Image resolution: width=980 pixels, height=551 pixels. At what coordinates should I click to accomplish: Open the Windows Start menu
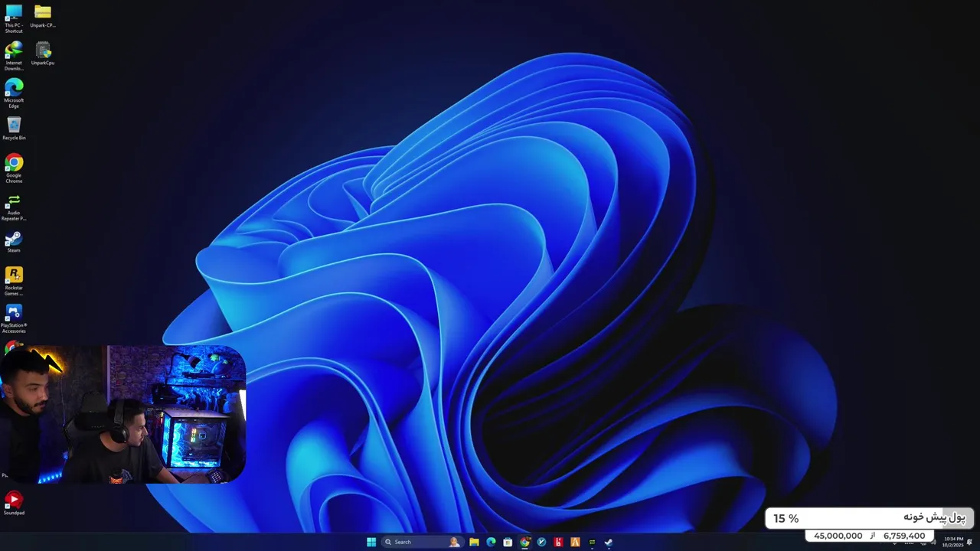tap(371, 542)
